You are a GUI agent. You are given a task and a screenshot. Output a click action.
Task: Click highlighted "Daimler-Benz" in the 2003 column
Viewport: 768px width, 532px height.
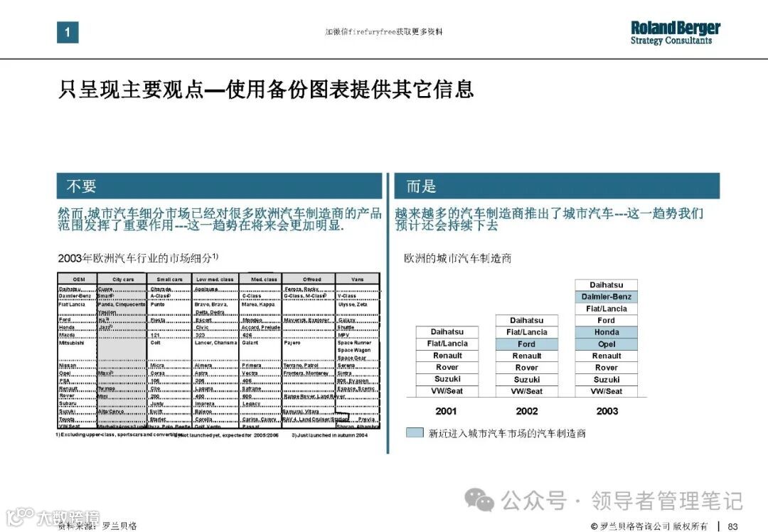point(607,297)
